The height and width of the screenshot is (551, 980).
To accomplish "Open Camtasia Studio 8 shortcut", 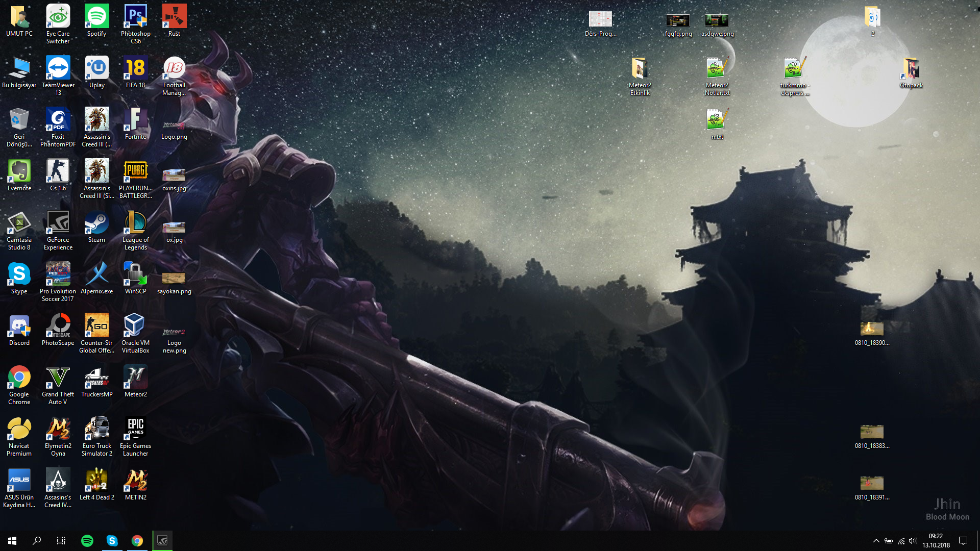I will pos(19,230).
